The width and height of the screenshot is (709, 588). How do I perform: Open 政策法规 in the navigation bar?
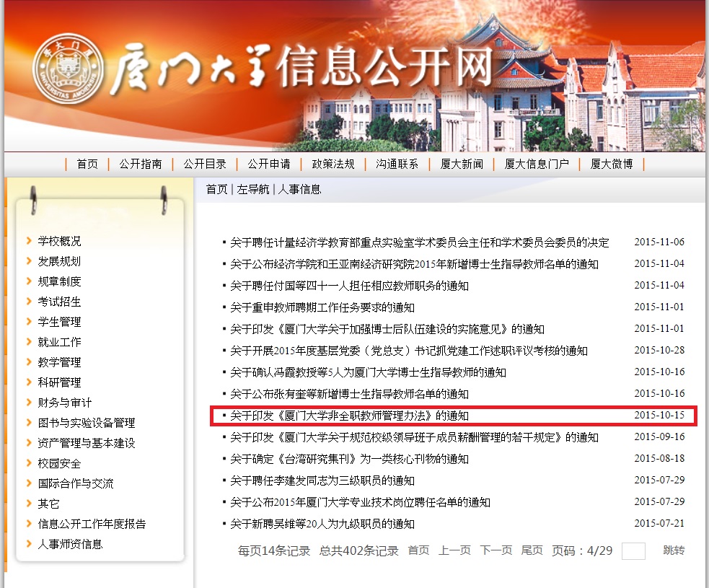(333, 164)
